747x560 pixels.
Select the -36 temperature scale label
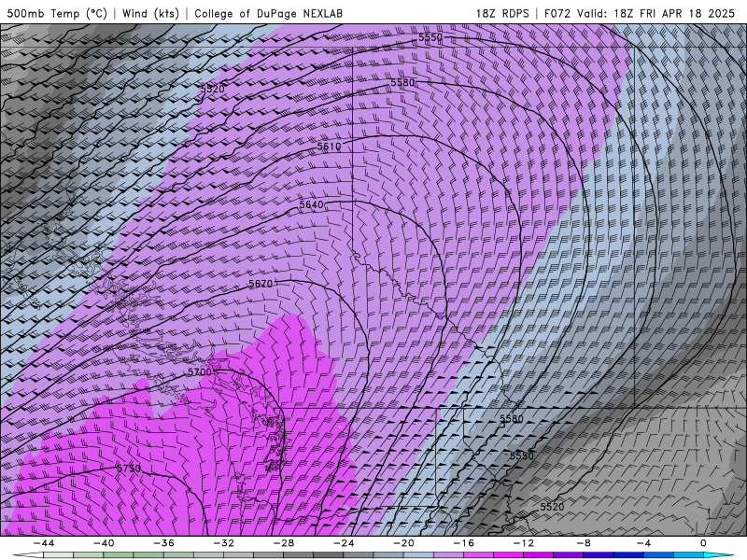pos(164,543)
